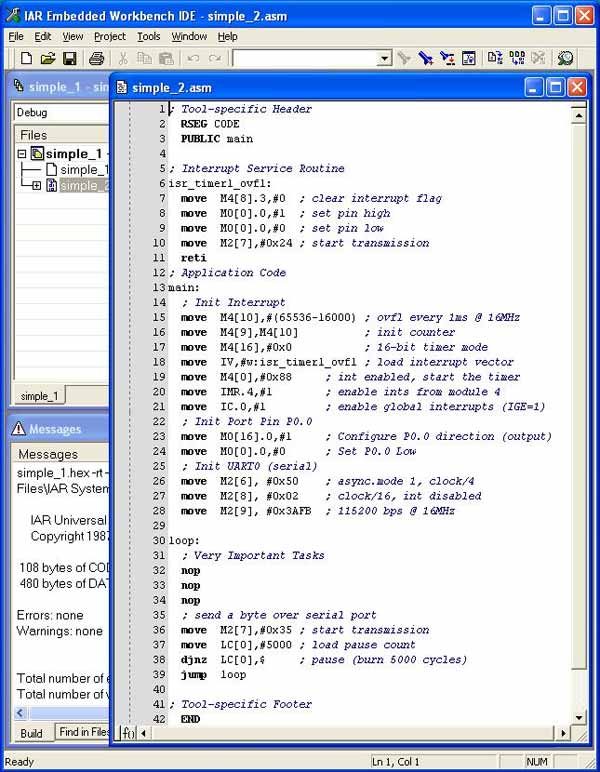Collapse the simple_1 project tree node
600x772 pixels.
pos(22,154)
